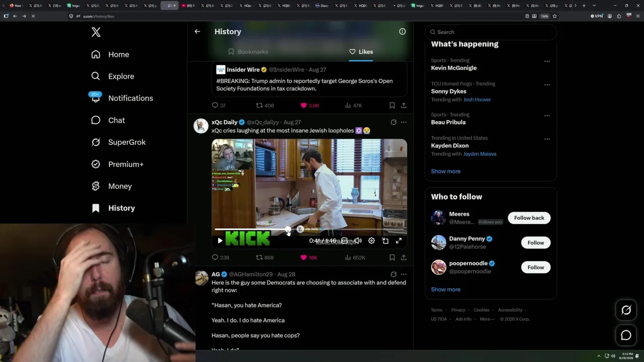The width and height of the screenshot is (644, 362).
Task: Open Notifications in the sidebar
Action: 122,98
